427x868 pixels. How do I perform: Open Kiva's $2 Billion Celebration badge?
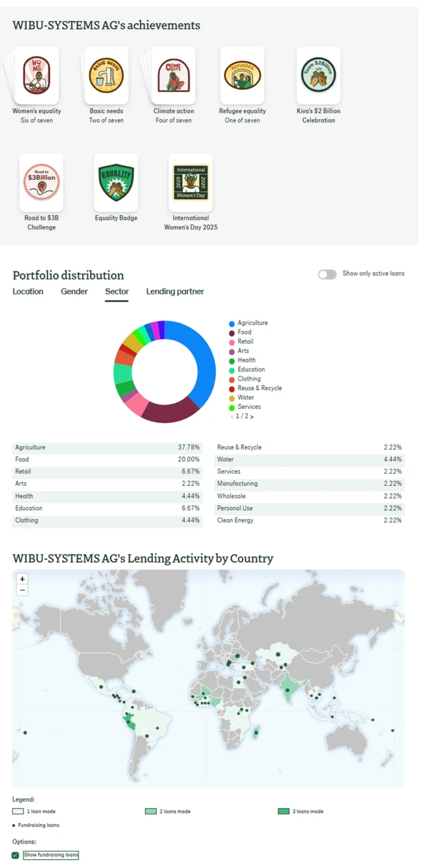coord(318,75)
